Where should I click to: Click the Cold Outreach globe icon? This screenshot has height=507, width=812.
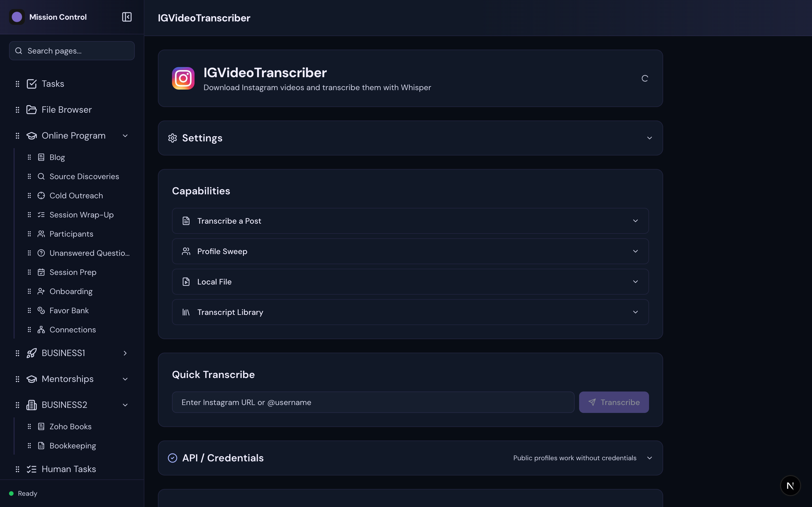(41, 195)
